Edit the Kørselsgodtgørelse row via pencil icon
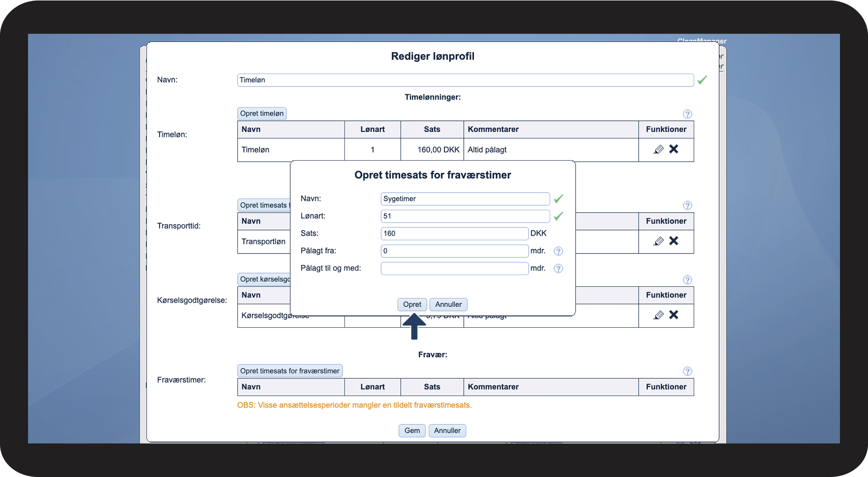 pos(659,315)
